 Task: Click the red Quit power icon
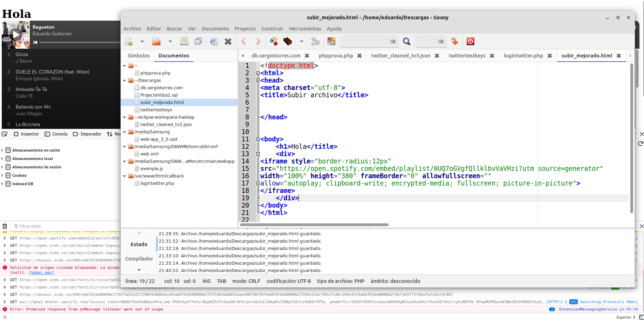471,41
